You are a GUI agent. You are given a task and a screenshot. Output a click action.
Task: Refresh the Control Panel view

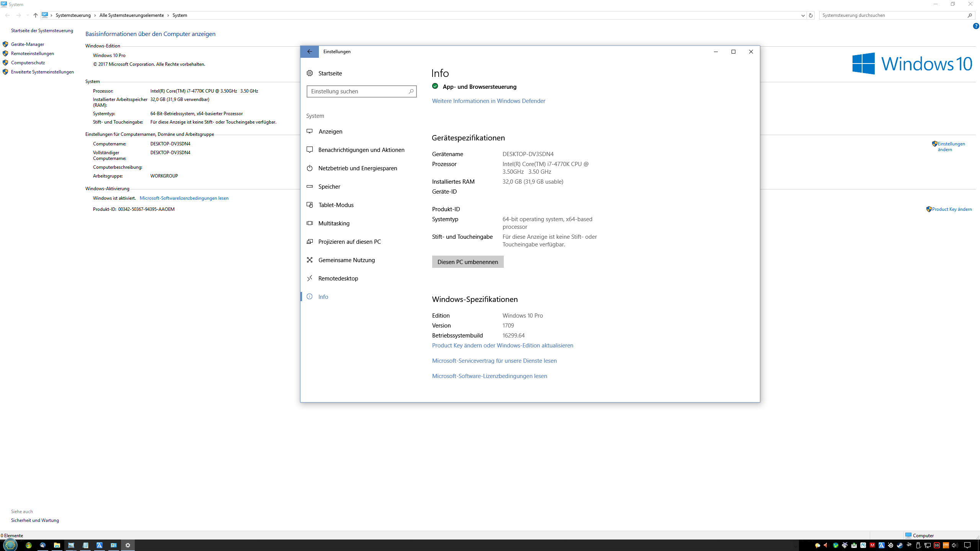click(810, 15)
